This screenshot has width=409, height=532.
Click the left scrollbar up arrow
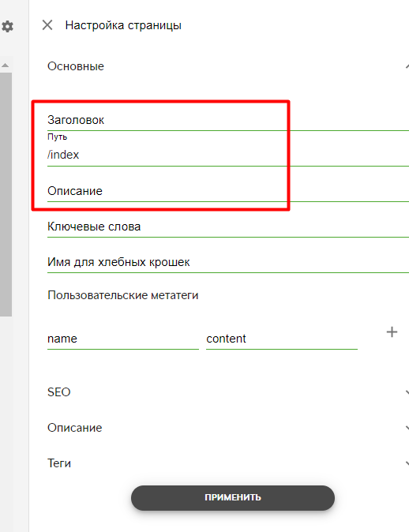coord(6,65)
